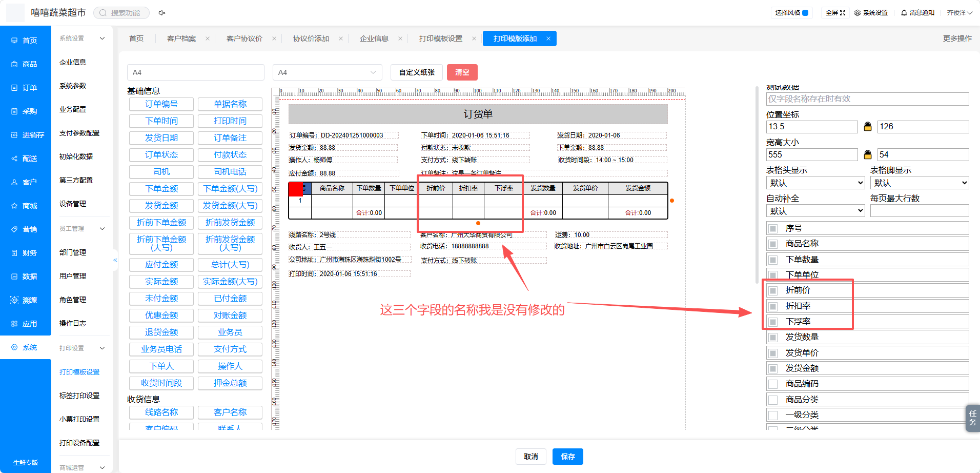Click the 自定义纸张 button
Screen dimensions: 980x473
point(417,72)
